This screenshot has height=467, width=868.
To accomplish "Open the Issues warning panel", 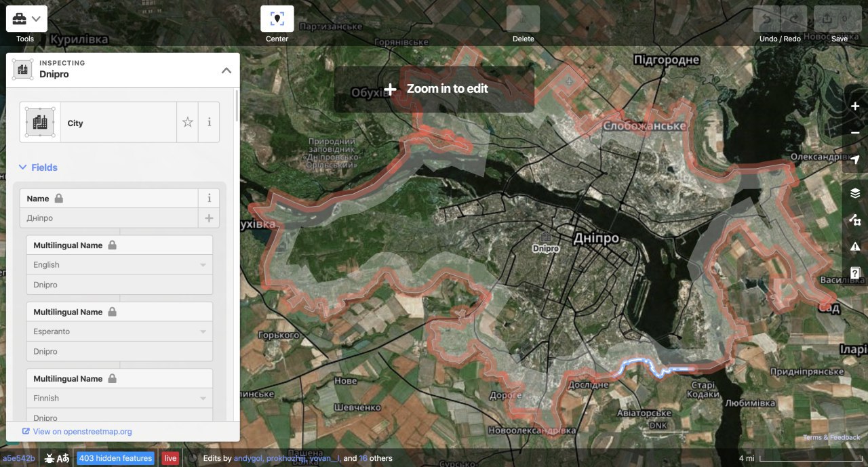I will [855, 246].
